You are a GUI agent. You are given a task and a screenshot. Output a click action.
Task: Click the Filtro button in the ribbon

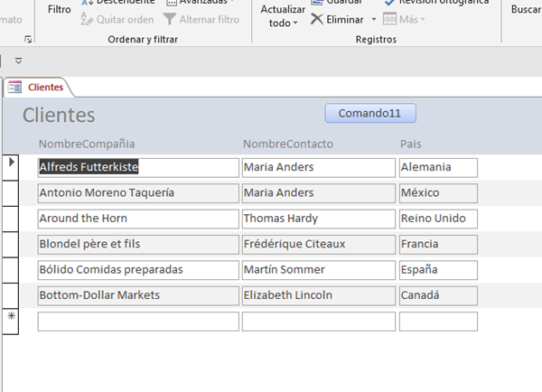pyautogui.click(x=59, y=9)
